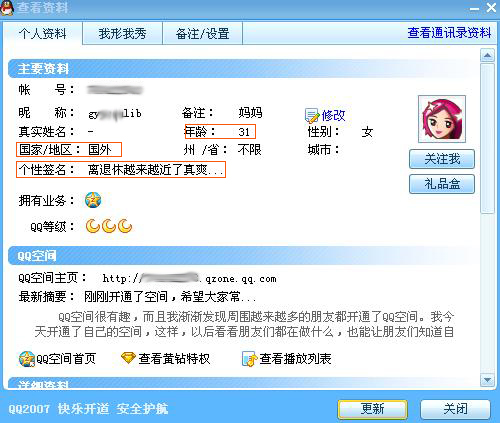The width and height of the screenshot is (500, 423).
Task: Switch to the 我形我秀 tab
Action: coord(122,33)
